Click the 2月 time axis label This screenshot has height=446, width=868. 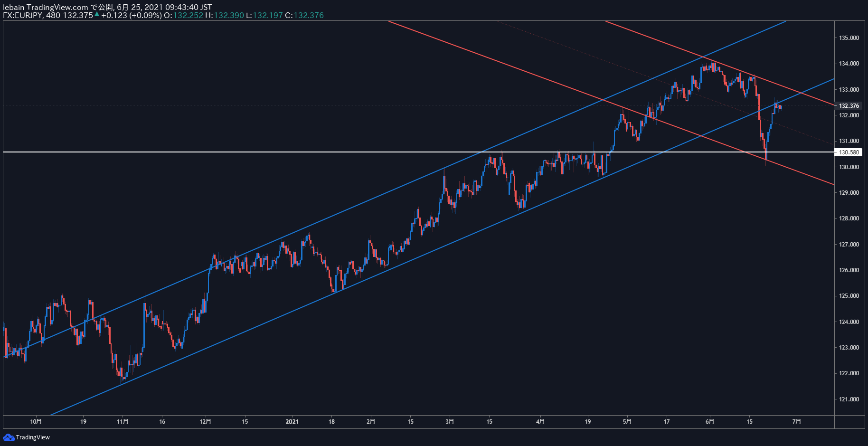pos(371,422)
